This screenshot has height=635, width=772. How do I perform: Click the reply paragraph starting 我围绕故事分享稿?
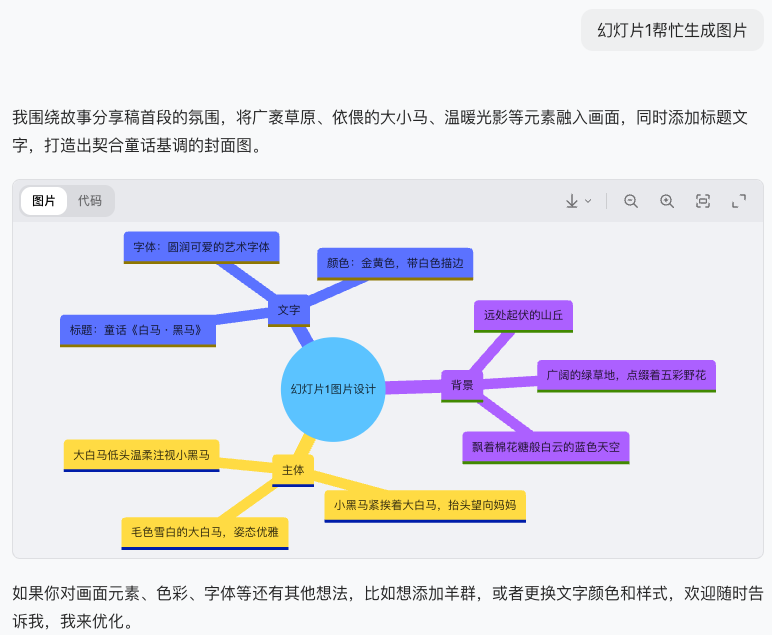[380, 131]
